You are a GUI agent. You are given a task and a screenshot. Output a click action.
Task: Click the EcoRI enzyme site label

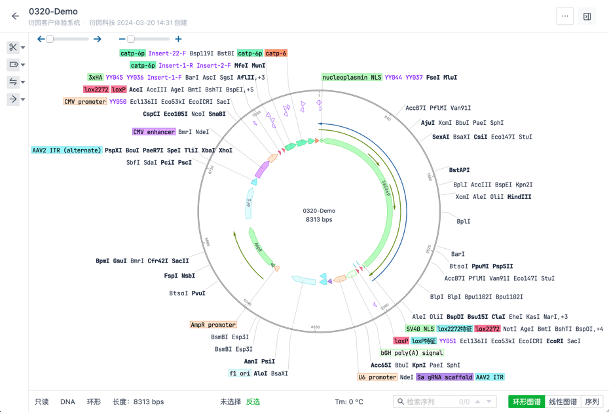click(x=555, y=341)
